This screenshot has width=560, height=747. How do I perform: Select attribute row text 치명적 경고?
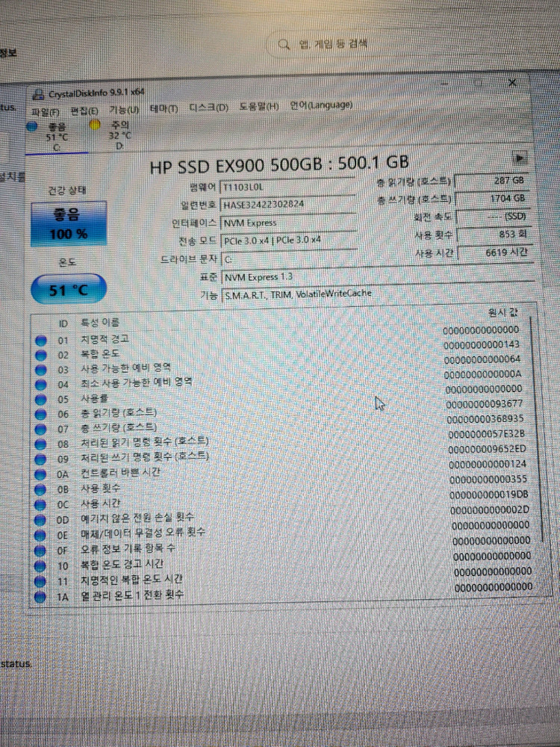point(105,338)
